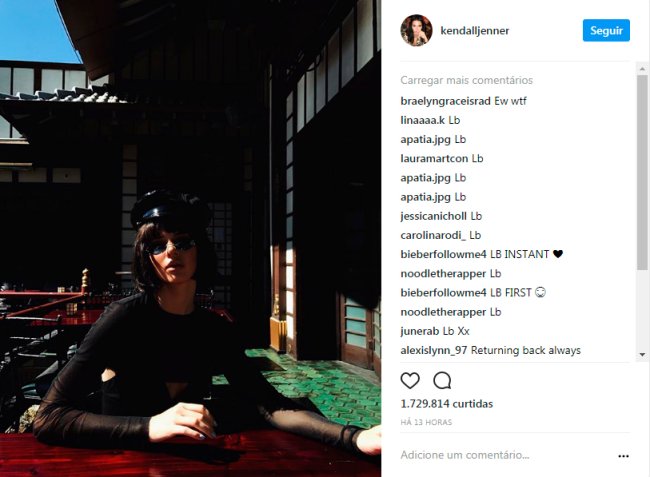This screenshot has width=650, height=477.
Task: Focus the Adicione um comentário field
Action: tap(506, 455)
